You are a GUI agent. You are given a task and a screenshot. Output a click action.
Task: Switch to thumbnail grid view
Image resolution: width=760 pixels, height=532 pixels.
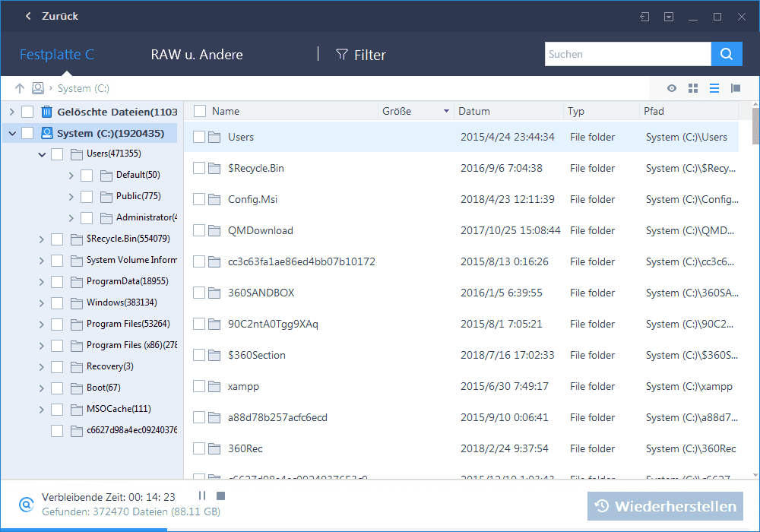(693, 88)
